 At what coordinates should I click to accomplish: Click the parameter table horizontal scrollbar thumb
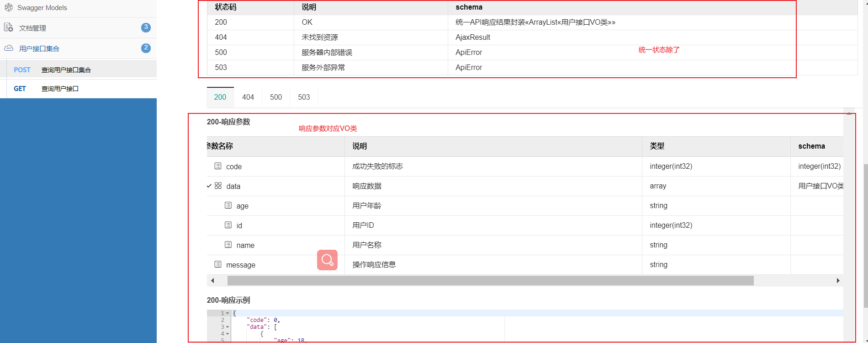coord(491,280)
